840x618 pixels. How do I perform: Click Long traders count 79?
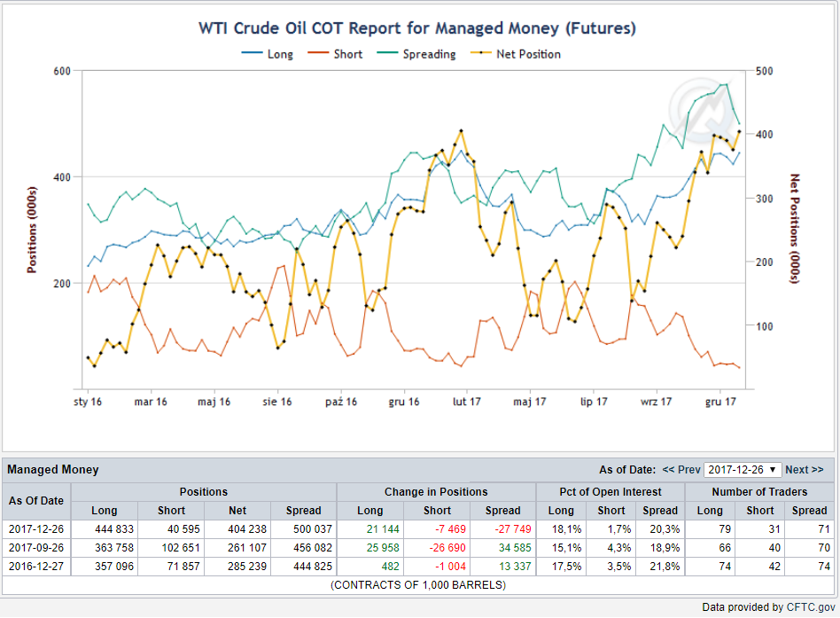click(724, 529)
